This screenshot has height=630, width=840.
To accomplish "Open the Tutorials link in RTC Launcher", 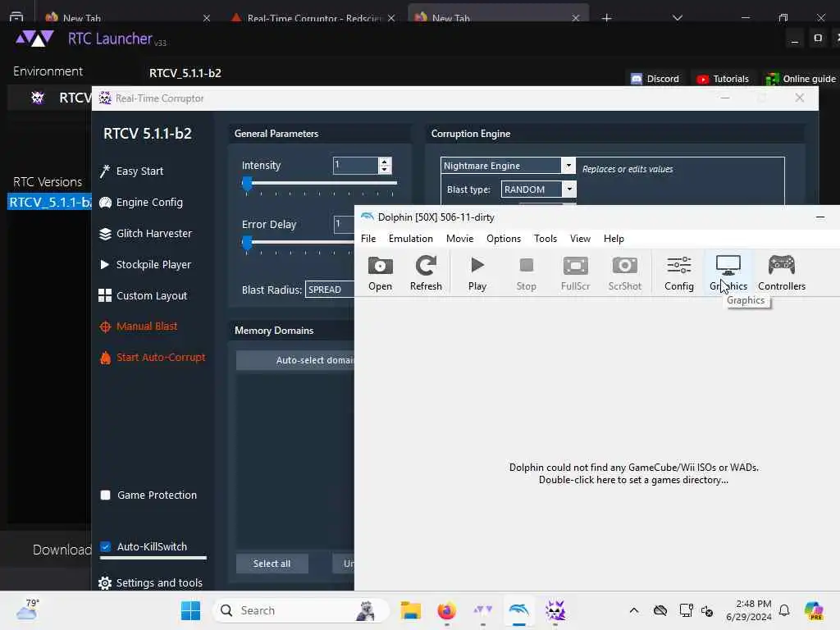I will point(722,79).
